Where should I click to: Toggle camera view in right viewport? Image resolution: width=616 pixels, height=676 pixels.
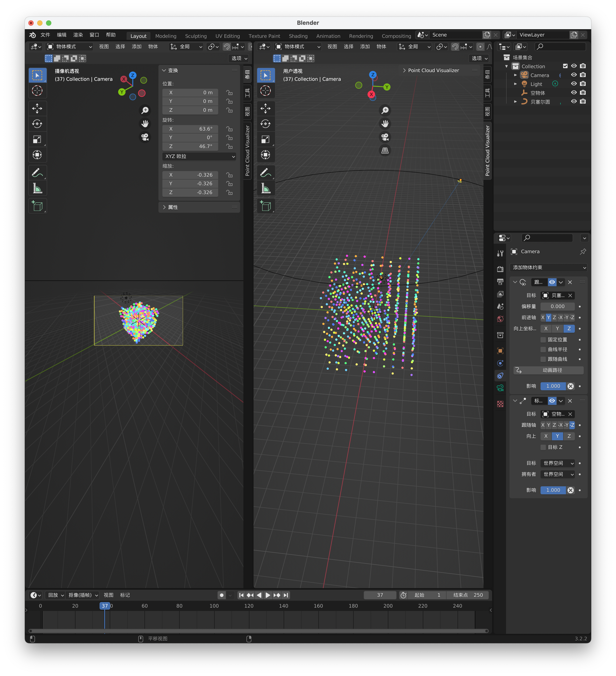(385, 137)
